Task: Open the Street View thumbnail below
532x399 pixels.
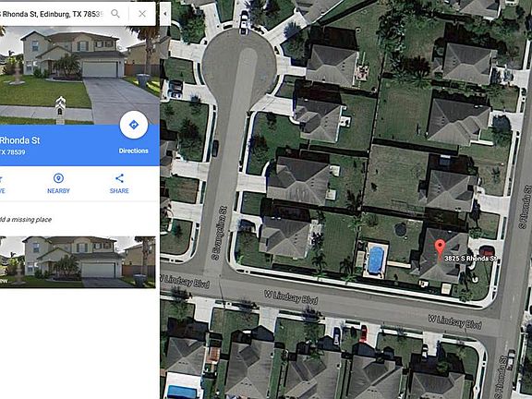Action: [78, 262]
